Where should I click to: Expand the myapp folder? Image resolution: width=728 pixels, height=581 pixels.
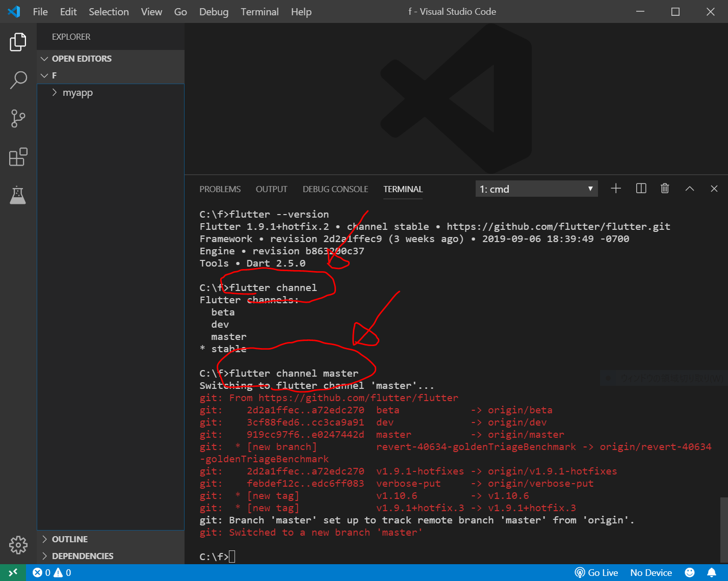coord(77,93)
